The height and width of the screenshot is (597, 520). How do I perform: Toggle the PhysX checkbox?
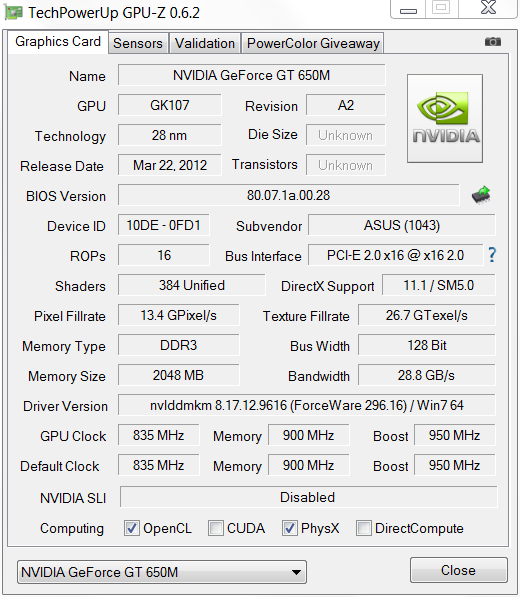point(289,528)
